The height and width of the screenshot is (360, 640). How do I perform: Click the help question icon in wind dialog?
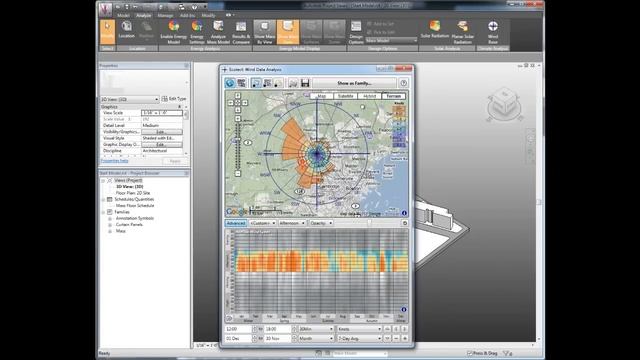click(403, 83)
